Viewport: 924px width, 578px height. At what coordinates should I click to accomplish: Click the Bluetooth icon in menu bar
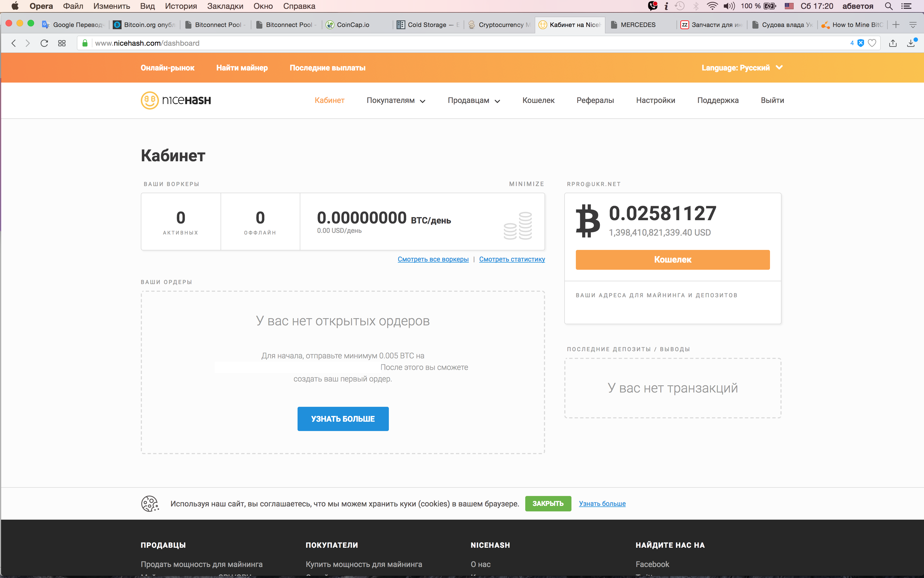point(696,6)
